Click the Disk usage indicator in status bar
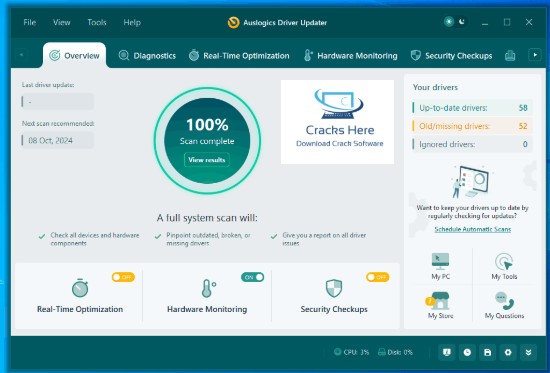The height and width of the screenshot is (373, 550). pos(395,352)
